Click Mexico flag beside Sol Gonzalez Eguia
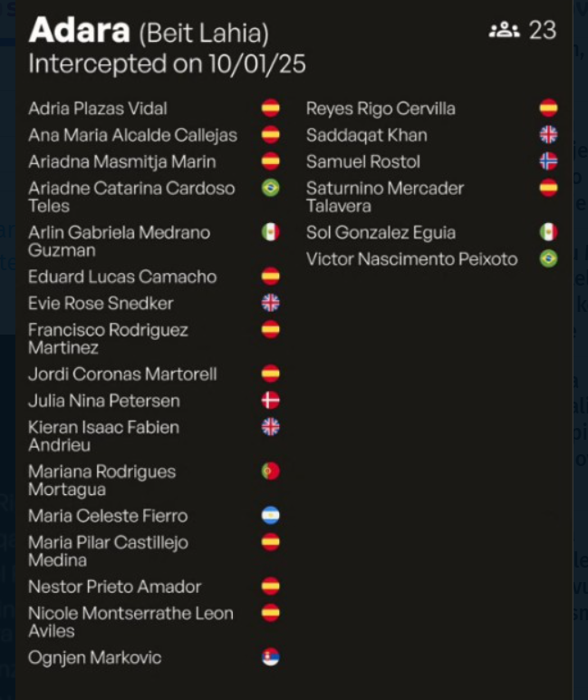Image resolution: width=588 pixels, height=700 pixels. click(548, 233)
